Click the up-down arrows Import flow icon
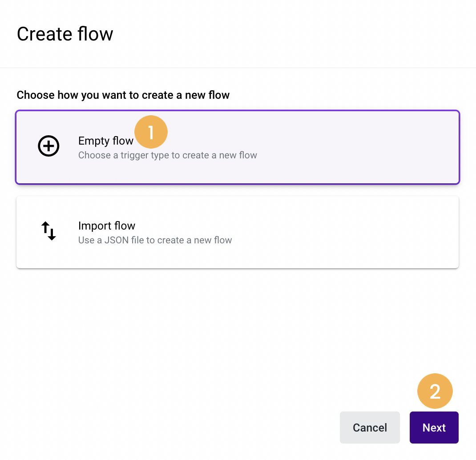This screenshot has width=476, height=460. tap(48, 231)
